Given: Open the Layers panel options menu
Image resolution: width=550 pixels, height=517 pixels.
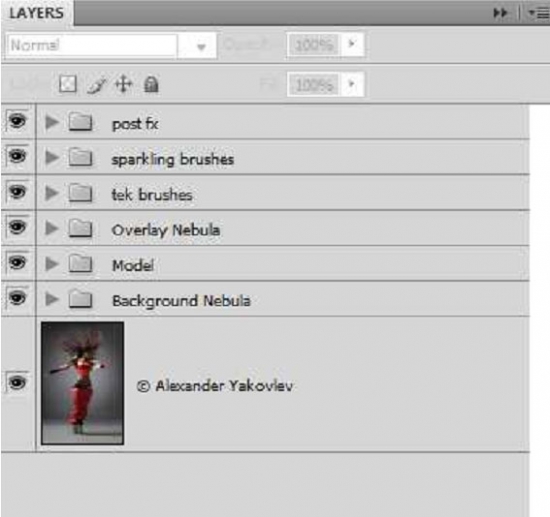Looking at the screenshot, I should (x=539, y=13).
